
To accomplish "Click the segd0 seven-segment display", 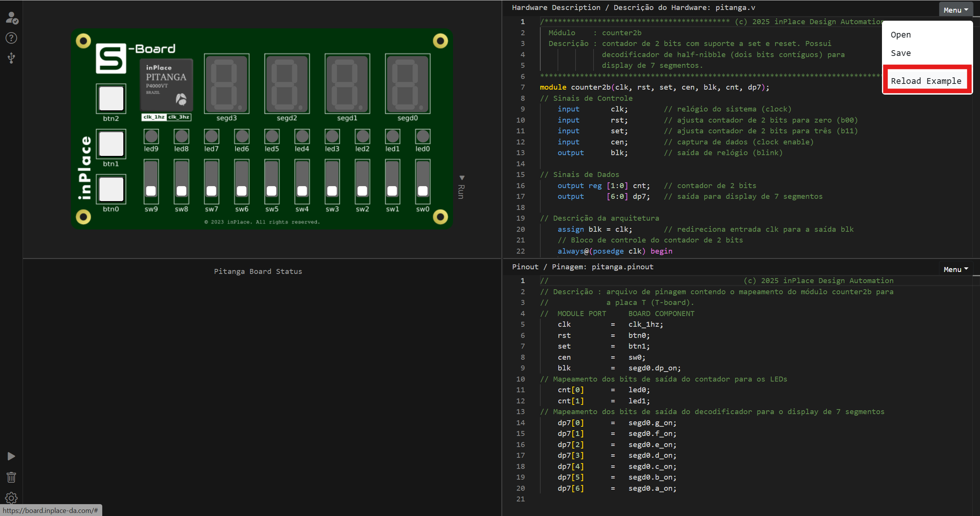I will tap(408, 84).
